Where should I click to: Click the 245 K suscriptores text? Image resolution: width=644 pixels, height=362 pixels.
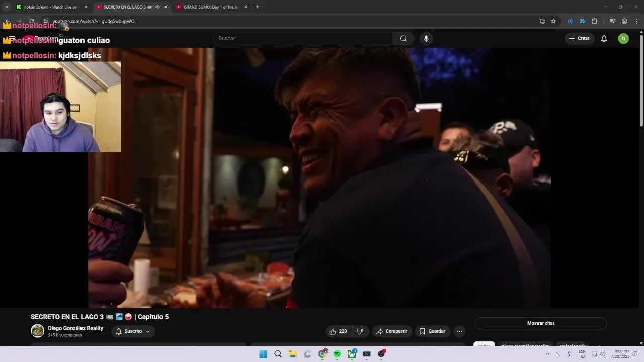pyautogui.click(x=65, y=335)
